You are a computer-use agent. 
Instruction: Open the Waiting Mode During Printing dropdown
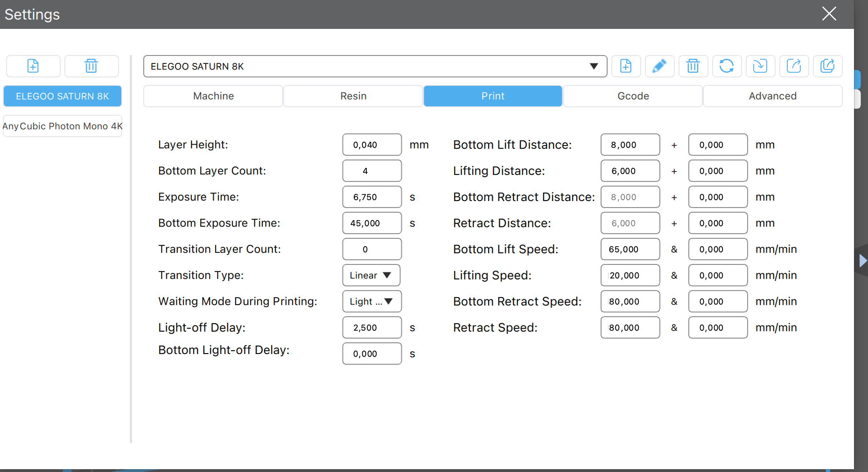point(372,301)
